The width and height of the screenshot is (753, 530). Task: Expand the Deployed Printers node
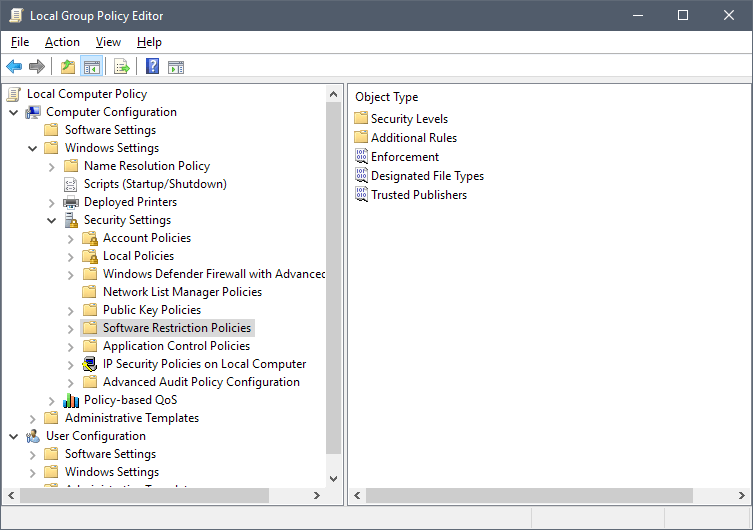(52, 203)
